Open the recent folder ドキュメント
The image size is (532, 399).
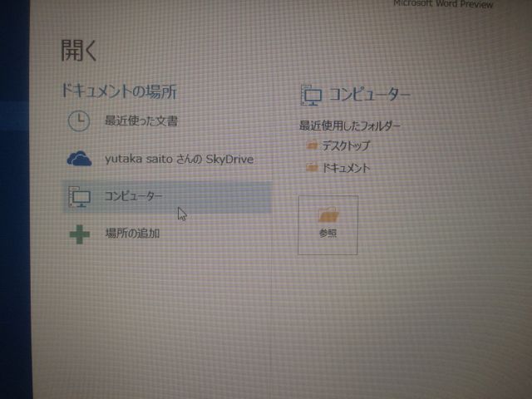(346, 168)
